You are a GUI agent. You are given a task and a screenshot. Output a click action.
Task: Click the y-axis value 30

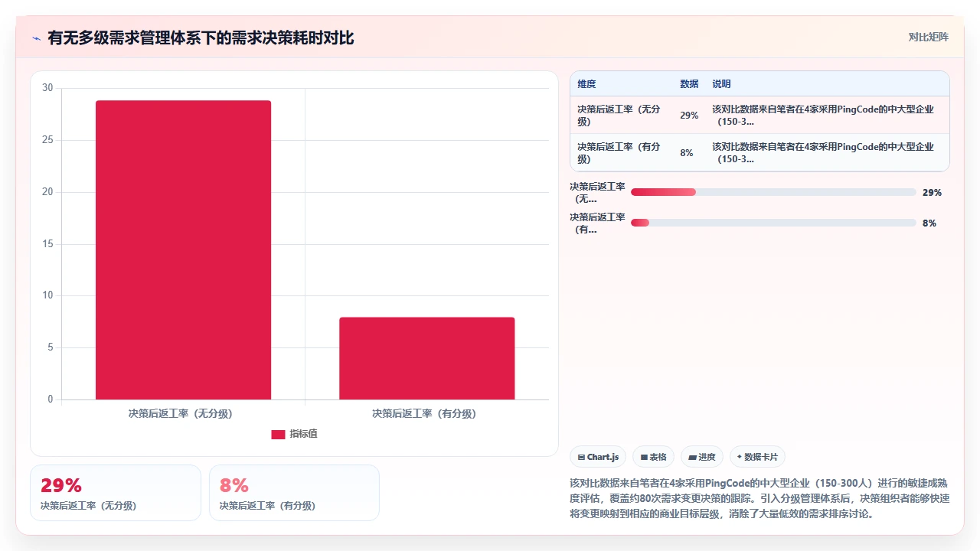coord(47,88)
